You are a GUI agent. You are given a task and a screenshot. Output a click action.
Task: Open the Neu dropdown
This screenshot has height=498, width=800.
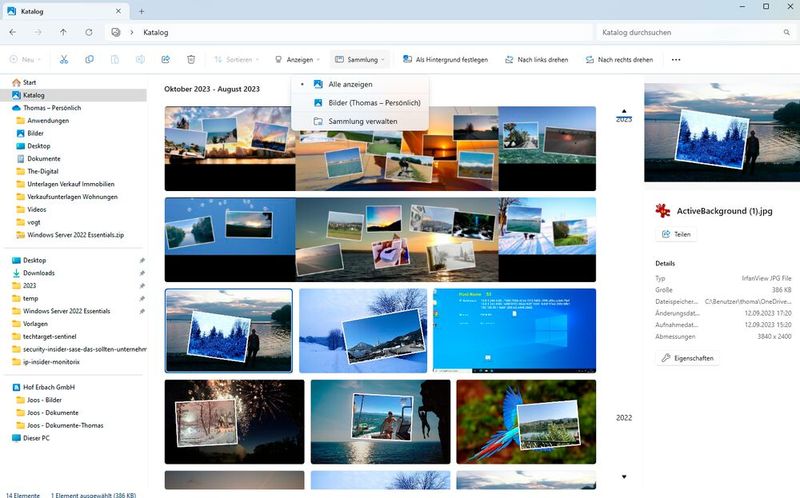25,60
